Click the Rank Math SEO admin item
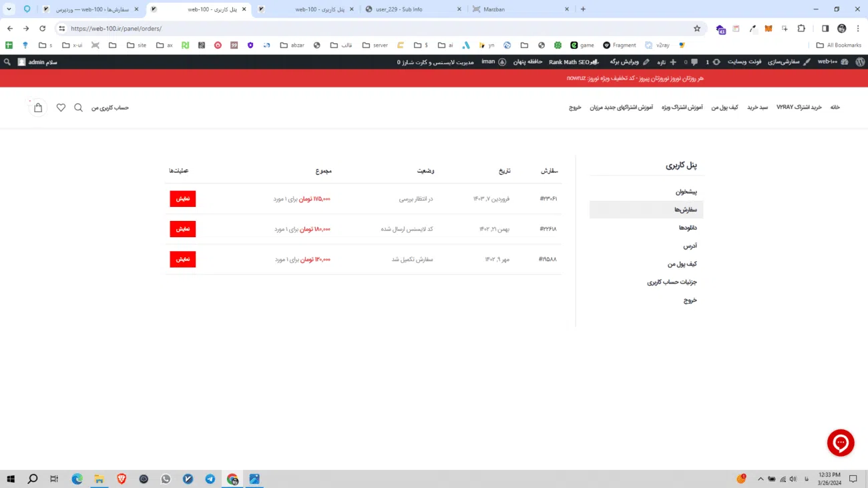868x488 pixels. pos(573,61)
